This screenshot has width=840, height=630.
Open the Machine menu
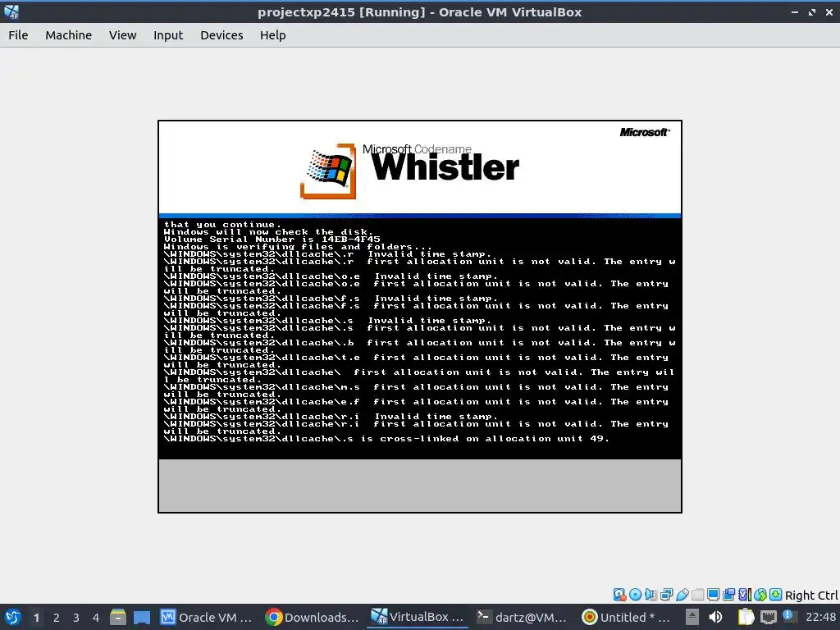pyautogui.click(x=69, y=35)
